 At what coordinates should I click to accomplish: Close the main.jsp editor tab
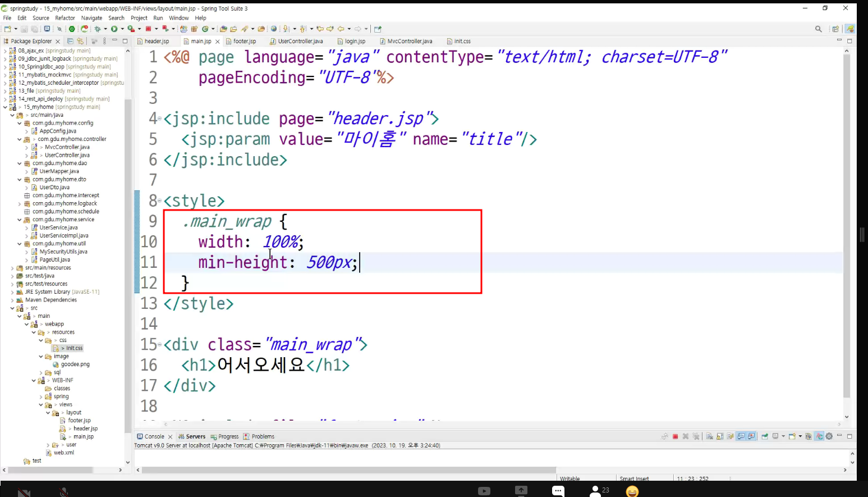pos(218,42)
